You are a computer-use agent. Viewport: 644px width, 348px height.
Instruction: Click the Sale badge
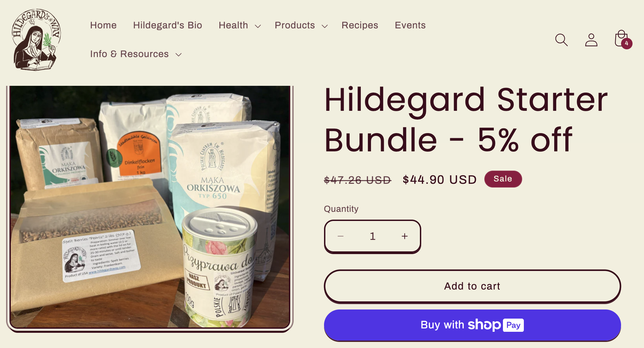pyautogui.click(x=503, y=179)
